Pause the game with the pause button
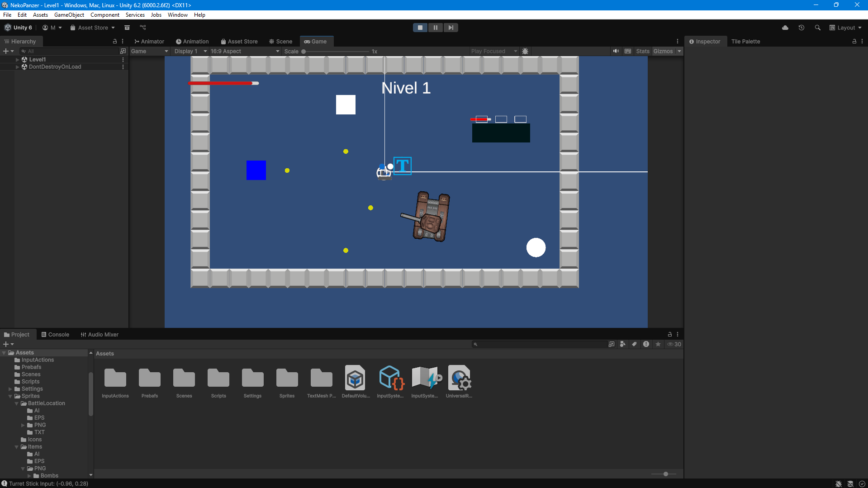The width and height of the screenshot is (868, 488). pos(435,28)
